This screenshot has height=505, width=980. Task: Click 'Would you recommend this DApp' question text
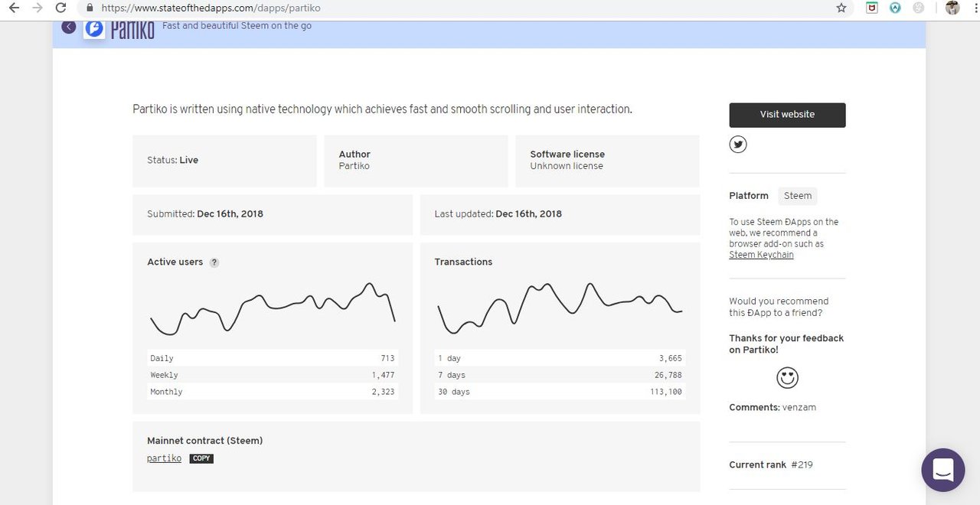tap(779, 307)
